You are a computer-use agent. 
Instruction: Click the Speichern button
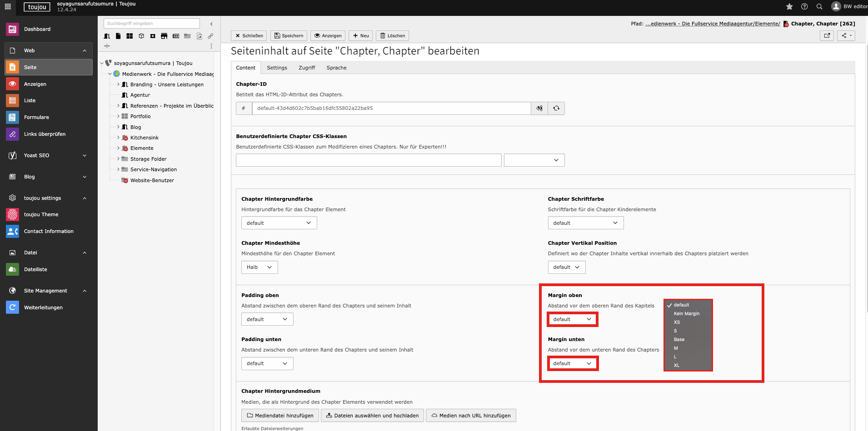pos(289,35)
